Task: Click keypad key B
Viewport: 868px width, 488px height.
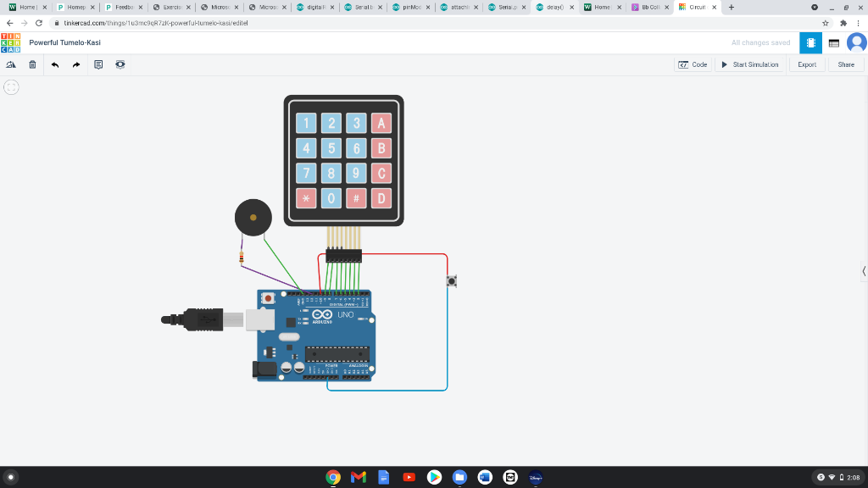Action: pos(381,148)
